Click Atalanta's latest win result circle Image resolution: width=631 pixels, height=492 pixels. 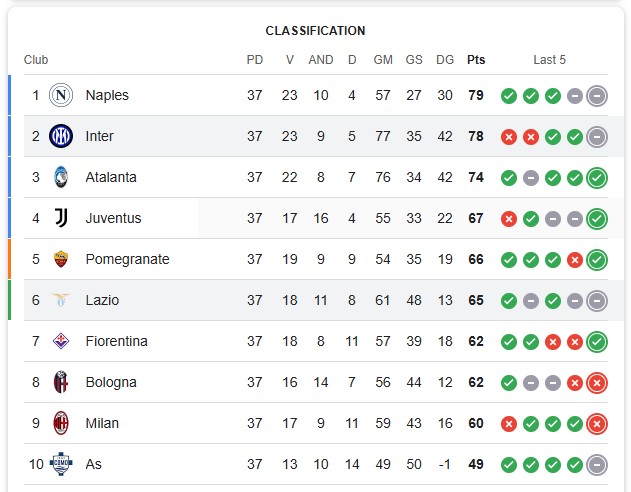[x=597, y=178]
